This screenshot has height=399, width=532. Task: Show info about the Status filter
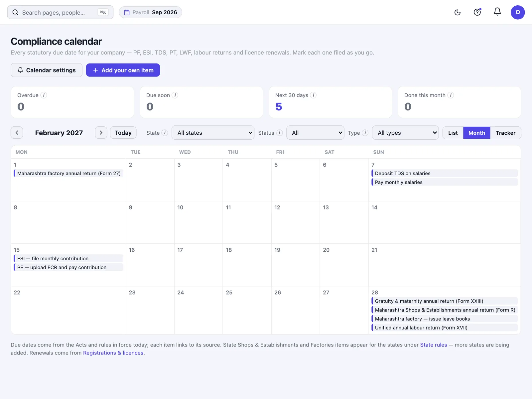coord(279,133)
